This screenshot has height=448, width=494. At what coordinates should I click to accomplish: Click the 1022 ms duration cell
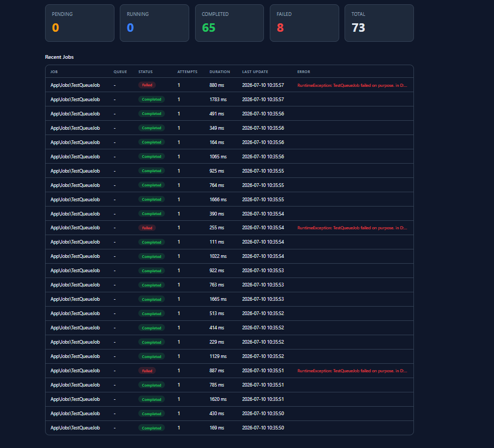pos(218,256)
